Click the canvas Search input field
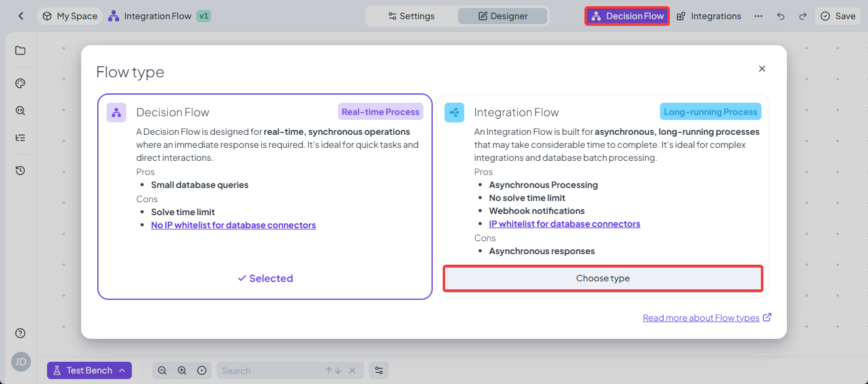The image size is (868, 384). (269, 370)
